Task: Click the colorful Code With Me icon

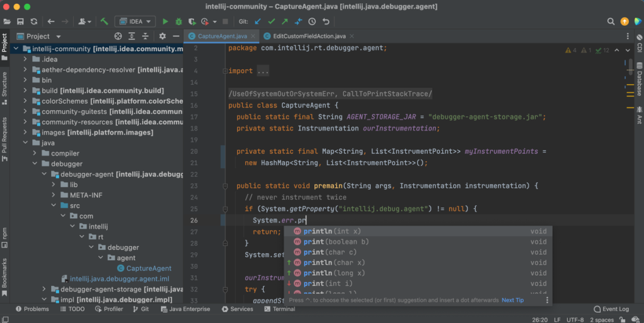Action: [638, 21]
